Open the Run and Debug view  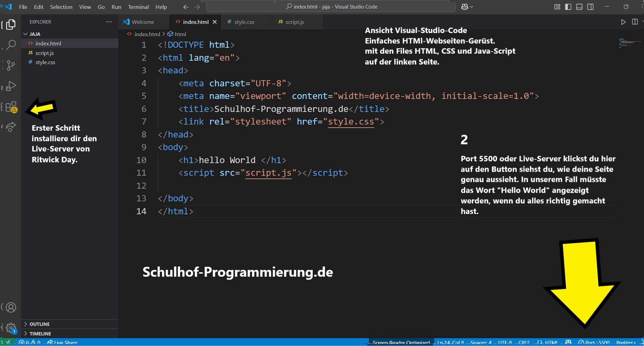(11, 86)
